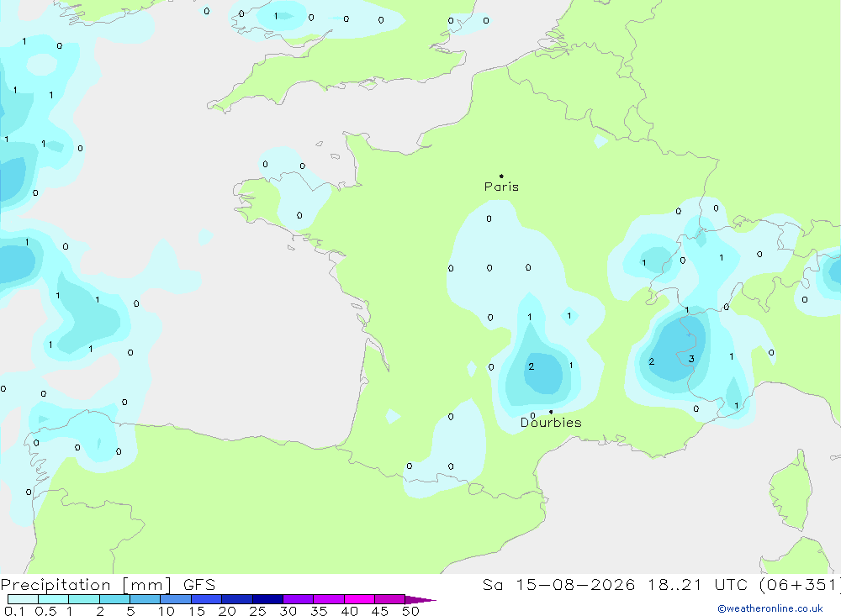
Task: Click the '18..21 UTC' time text
Action: coord(697,585)
